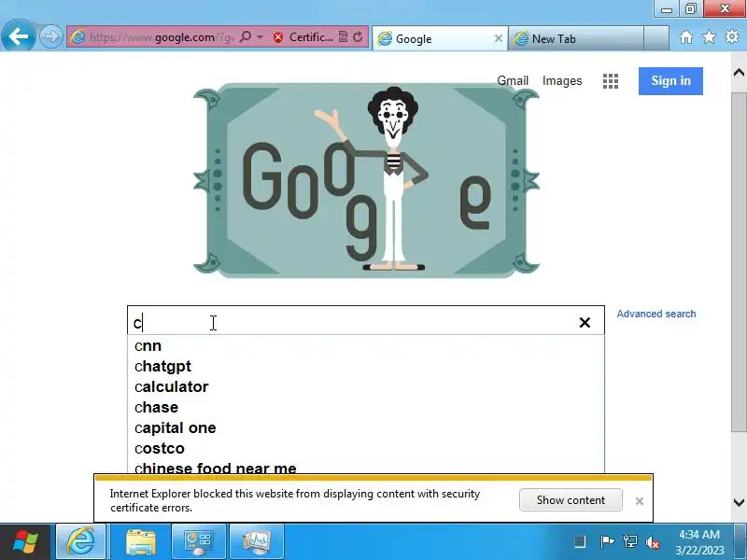Click the forward navigation arrow
This screenshot has width=747, height=560.
(50, 36)
